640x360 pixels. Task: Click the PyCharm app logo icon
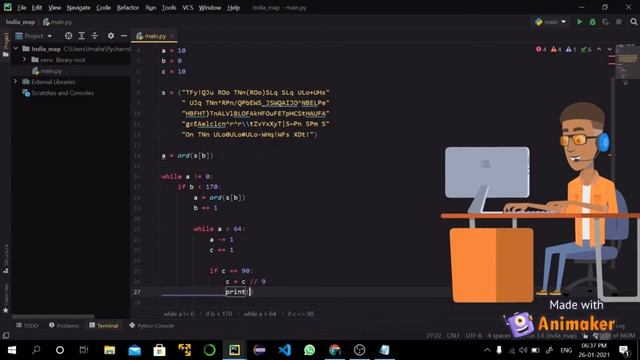click(7, 7)
